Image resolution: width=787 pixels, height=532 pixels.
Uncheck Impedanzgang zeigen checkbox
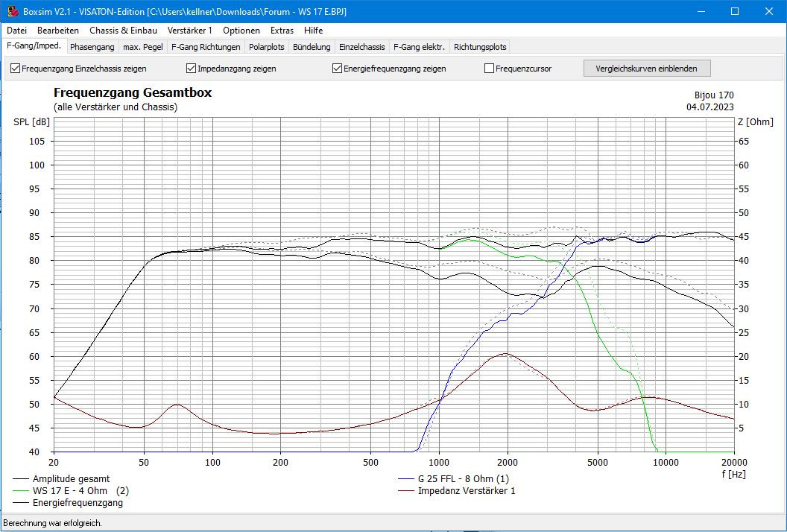192,69
